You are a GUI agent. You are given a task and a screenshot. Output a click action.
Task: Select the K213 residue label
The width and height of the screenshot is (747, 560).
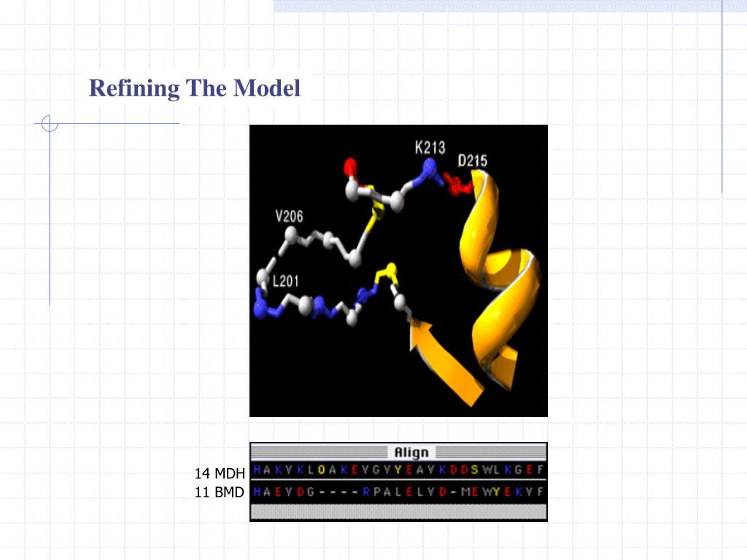[x=430, y=147]
